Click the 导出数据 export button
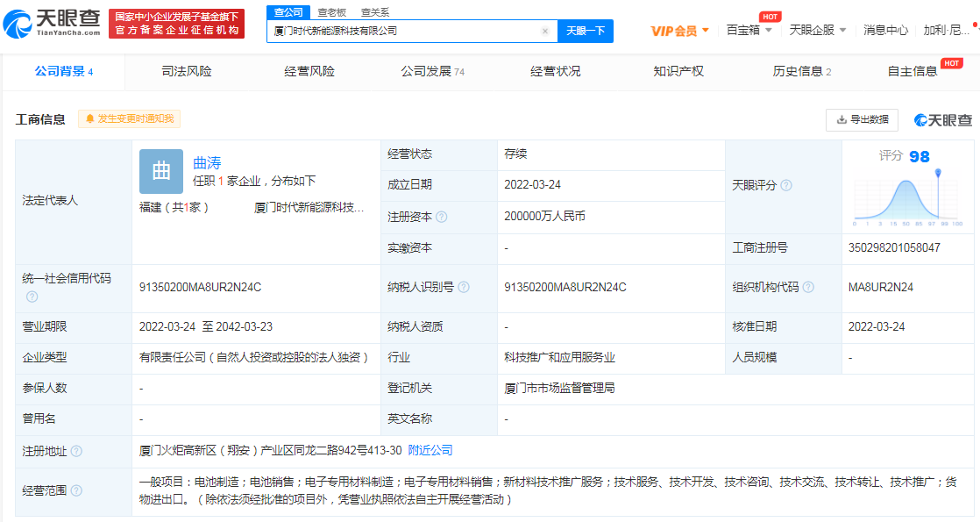980x522 pixels. click(862, 119)
